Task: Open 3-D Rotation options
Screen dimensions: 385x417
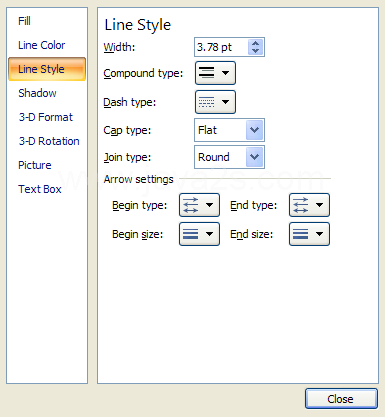Action: (x=49, y=141)
